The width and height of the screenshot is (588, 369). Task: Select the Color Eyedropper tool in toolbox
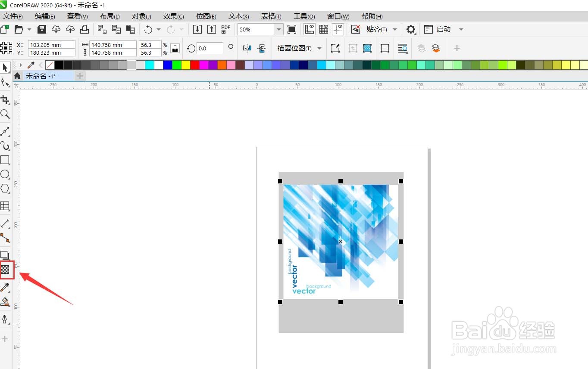click(x=5, y=287)
